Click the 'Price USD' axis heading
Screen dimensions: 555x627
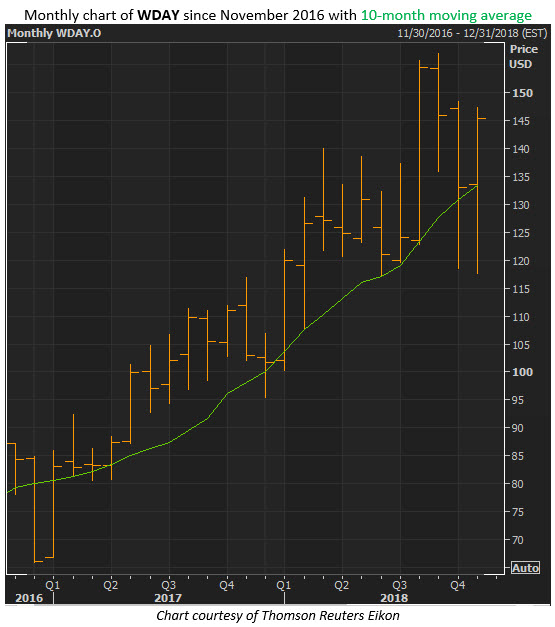pyautogui.click(x=523, y=57)
